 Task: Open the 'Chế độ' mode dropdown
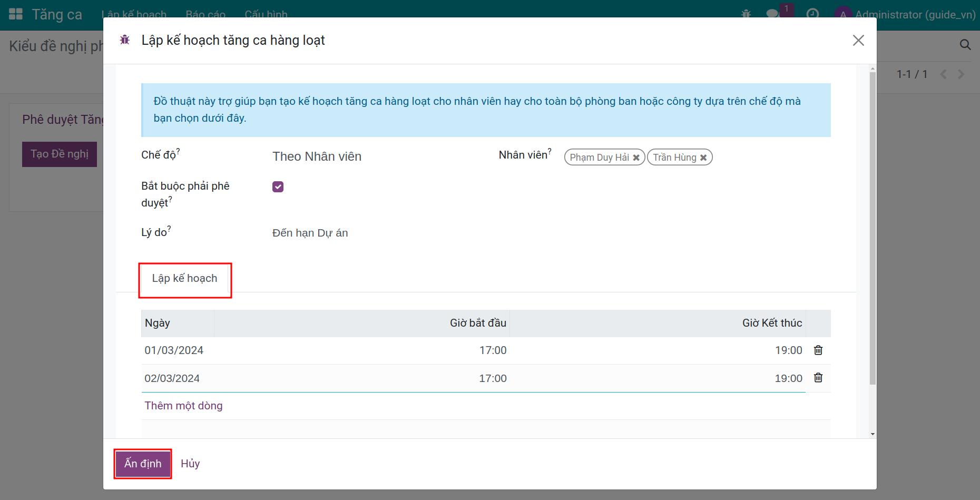point(369,156)
